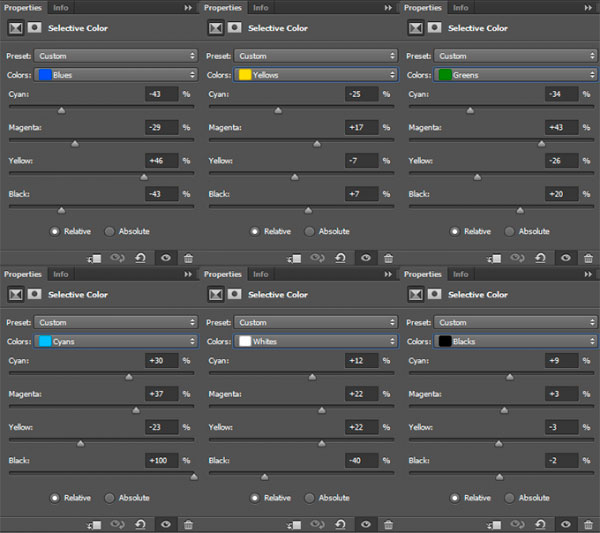Viewport: 600px width, 533px height.
Task: Reset adjustment defaults in the Yellows panel
Action: click(341, 258)
